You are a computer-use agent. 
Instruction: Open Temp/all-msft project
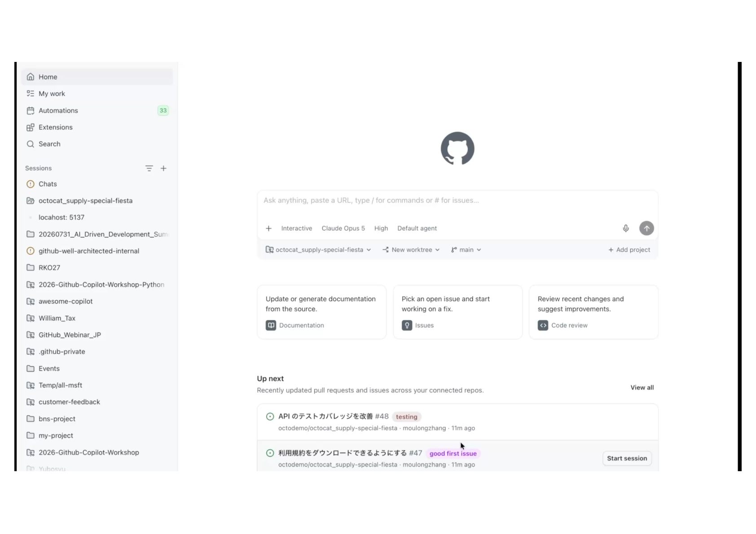click(x=97, y=385)
